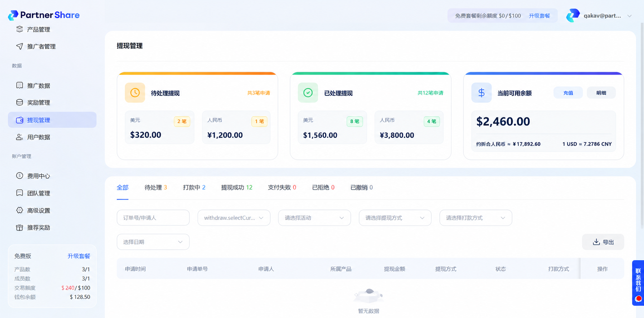The image size is (644, 318).
Task: Focus the 订单号/申请人 search field
Action: [153, 218]
